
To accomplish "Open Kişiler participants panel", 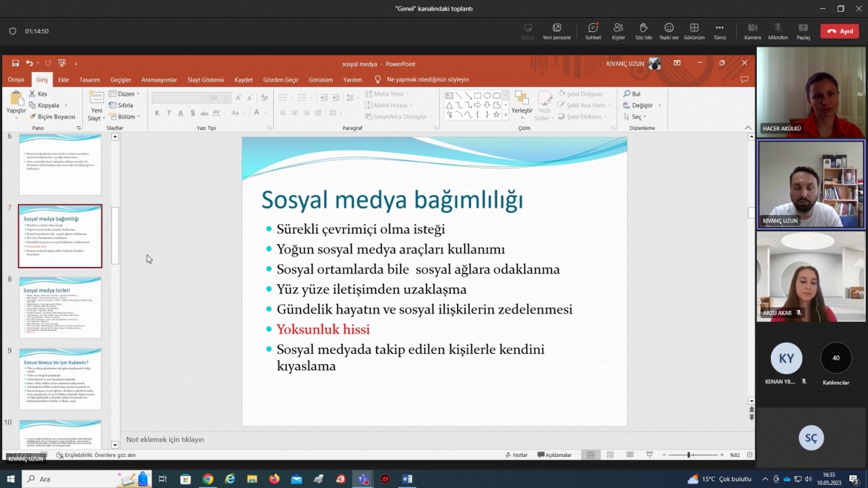I will coord(618,31).
